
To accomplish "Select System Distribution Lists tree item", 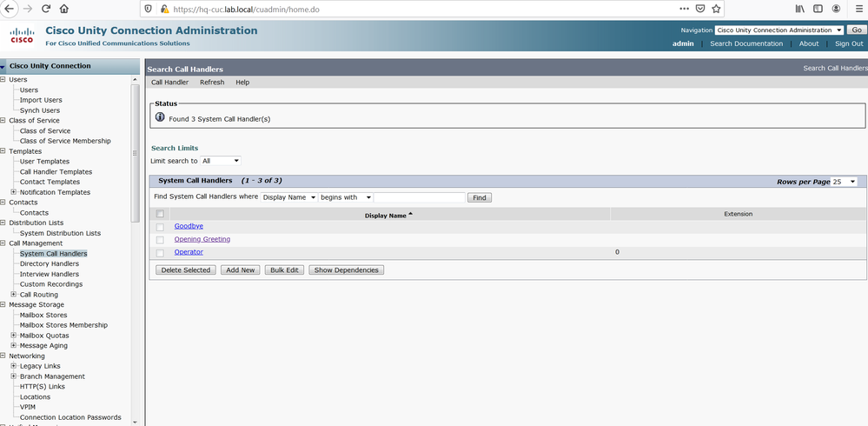I will pyautogui.click(x=60, y=233).
